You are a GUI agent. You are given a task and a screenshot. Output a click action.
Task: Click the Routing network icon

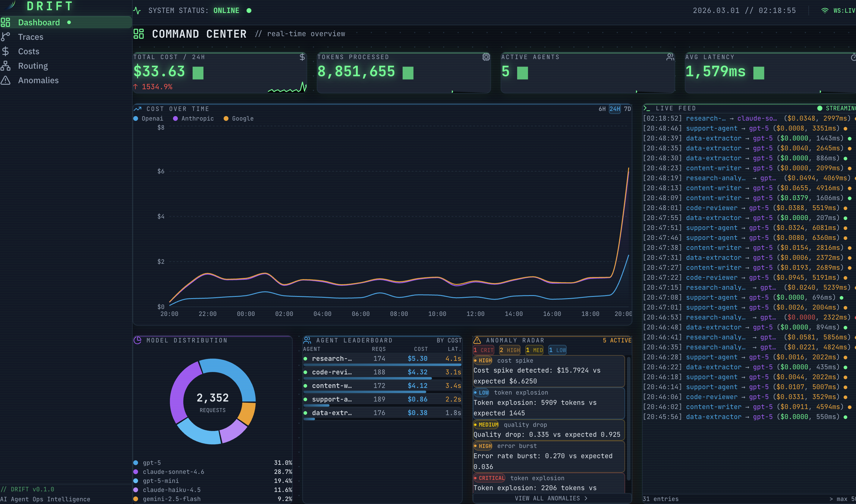pos(5,66)
